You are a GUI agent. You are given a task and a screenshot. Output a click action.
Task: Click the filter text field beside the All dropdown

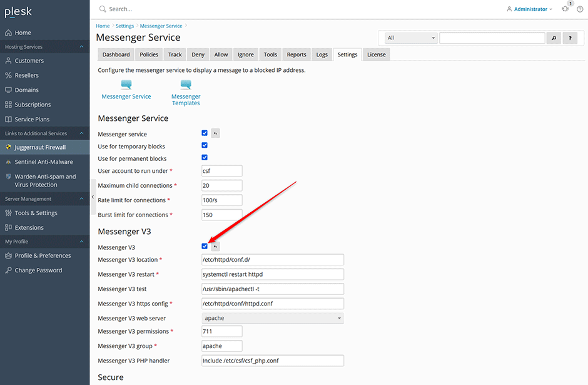[492, 38]
